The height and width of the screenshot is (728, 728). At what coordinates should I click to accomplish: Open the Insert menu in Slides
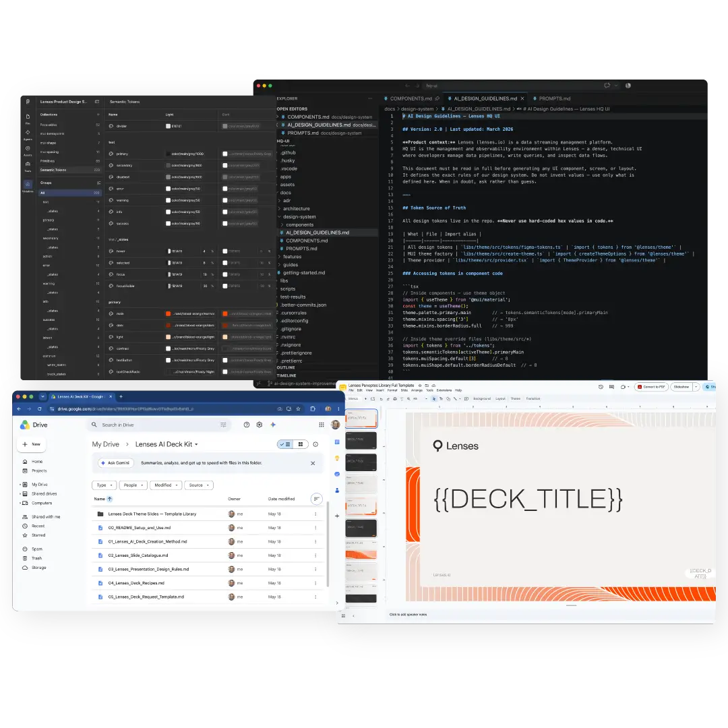[x=380, y=390]
